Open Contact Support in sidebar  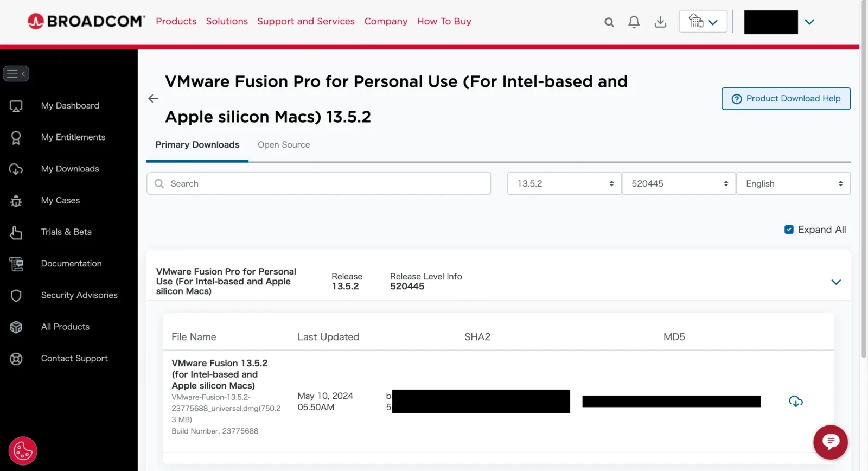point(74,358)
